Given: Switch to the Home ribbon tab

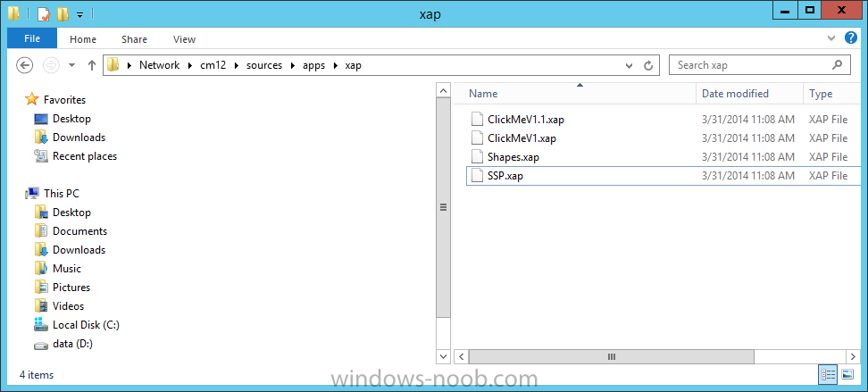Looking at the screenshot, I should [x=83, y=39].
